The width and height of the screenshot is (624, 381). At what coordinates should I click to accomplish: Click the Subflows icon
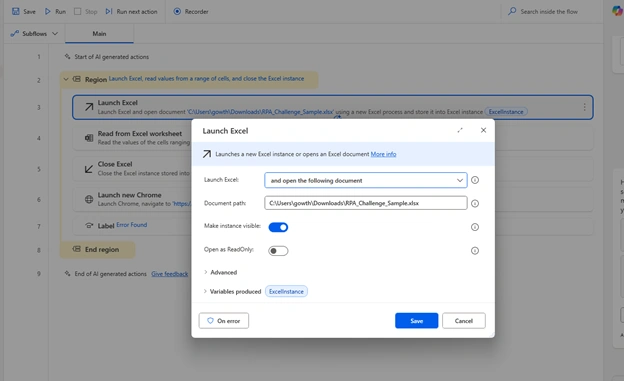coord(14,33)
